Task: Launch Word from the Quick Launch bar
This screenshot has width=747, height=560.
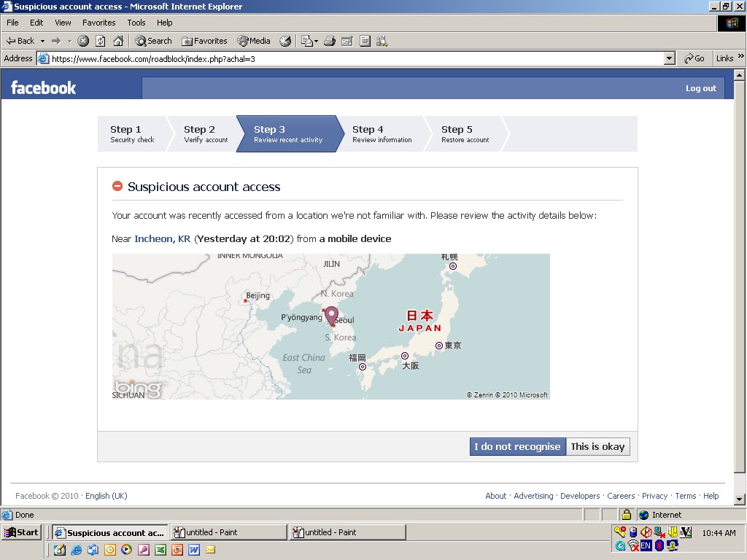Action: click(194, 550)
